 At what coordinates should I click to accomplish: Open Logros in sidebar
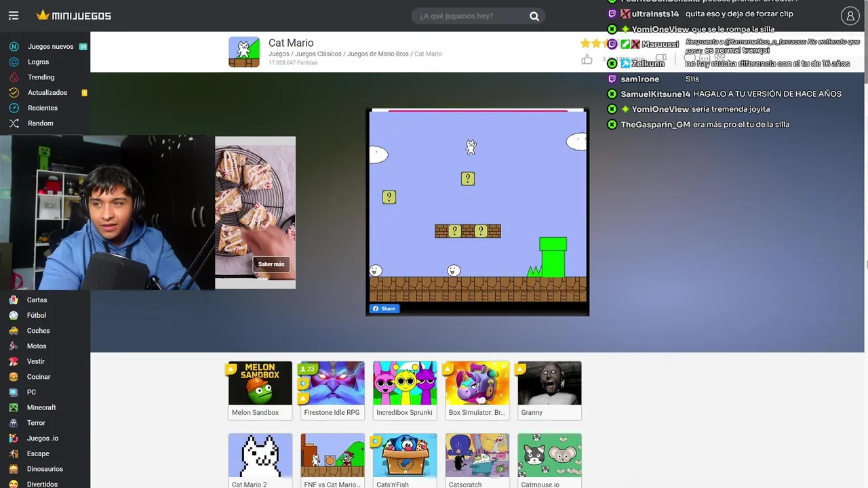(x=39, y=62)
